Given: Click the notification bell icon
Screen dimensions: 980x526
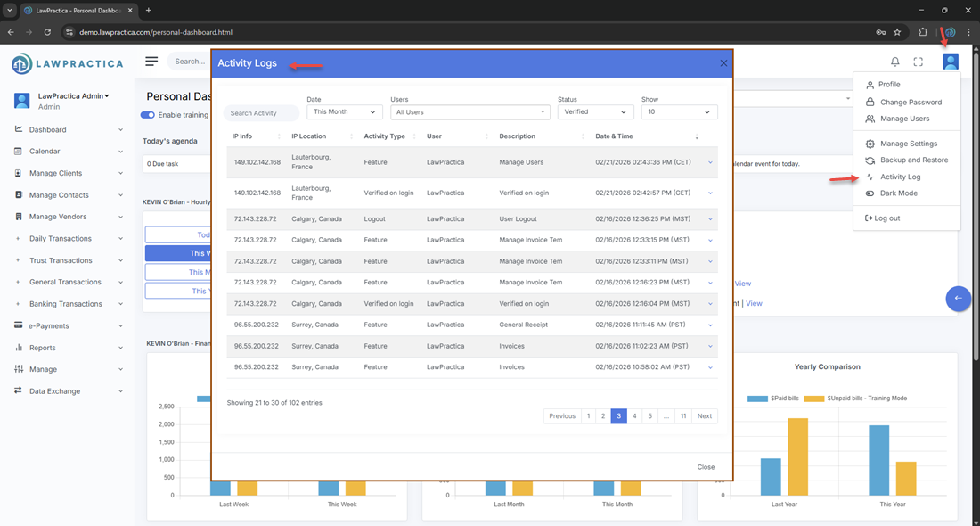Looking at the screenshot, I should tap(895, 62).
